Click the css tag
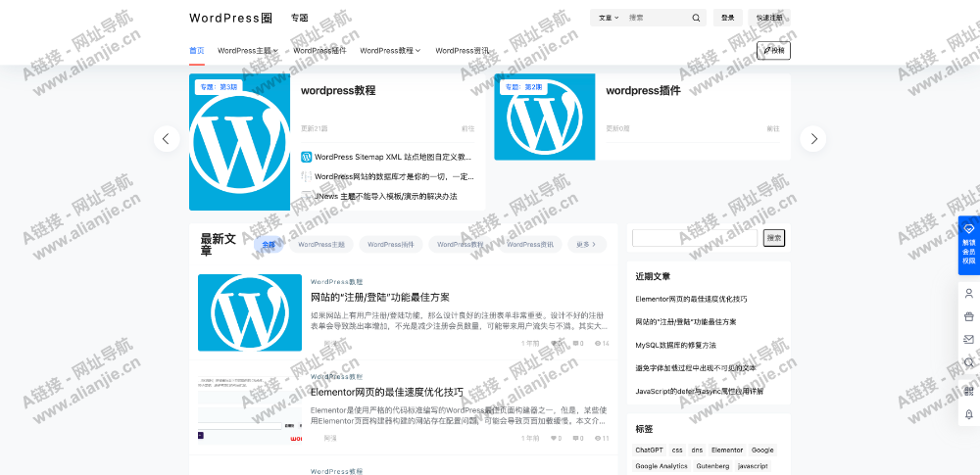This screenshot has width=980, height=475. [677, 450]
